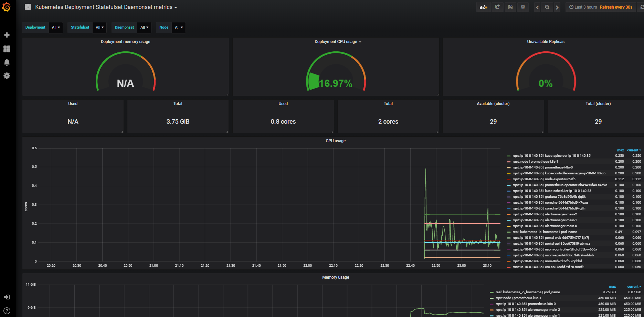Open the Grafana home logo
The image size is (644, 317).
[x=6, y=7]
